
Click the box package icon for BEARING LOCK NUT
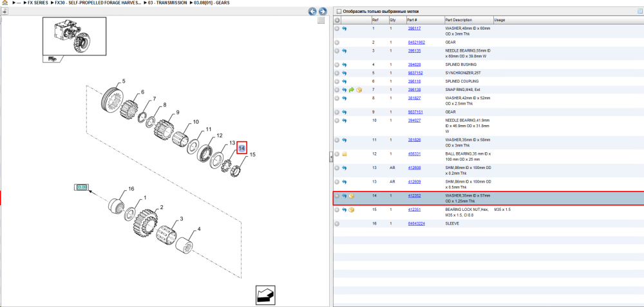[352, 210]
